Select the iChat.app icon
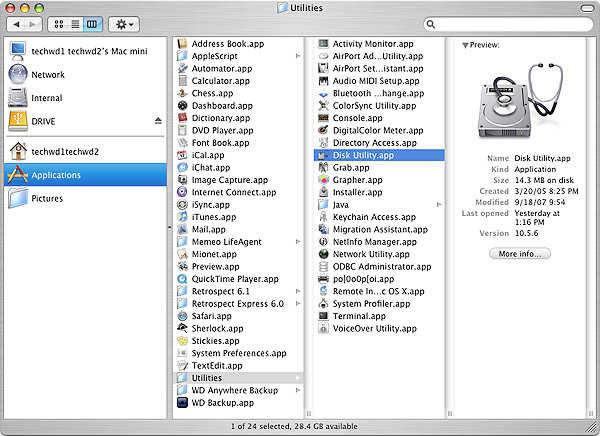 click(x=182, y=167)
